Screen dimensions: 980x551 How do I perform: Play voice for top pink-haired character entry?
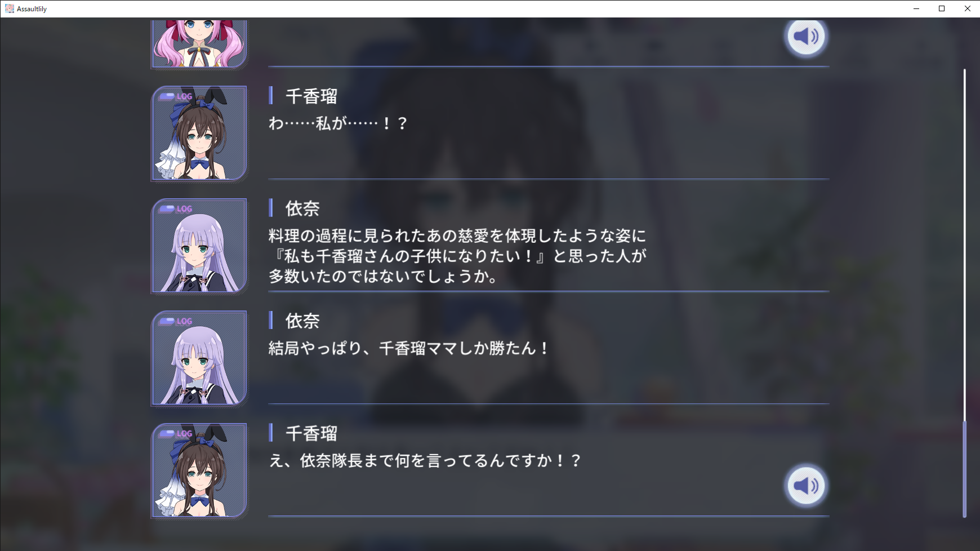[x=806, y=36]
